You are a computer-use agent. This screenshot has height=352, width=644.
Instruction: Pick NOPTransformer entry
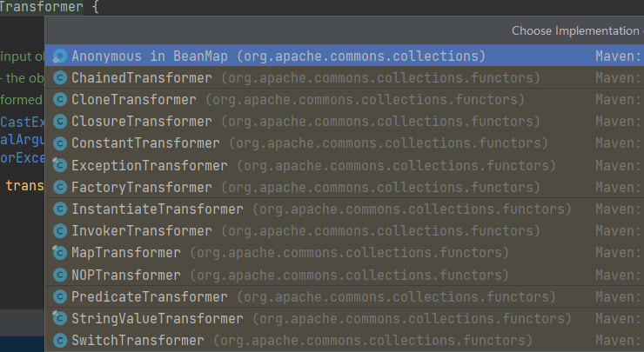[344, 275]
